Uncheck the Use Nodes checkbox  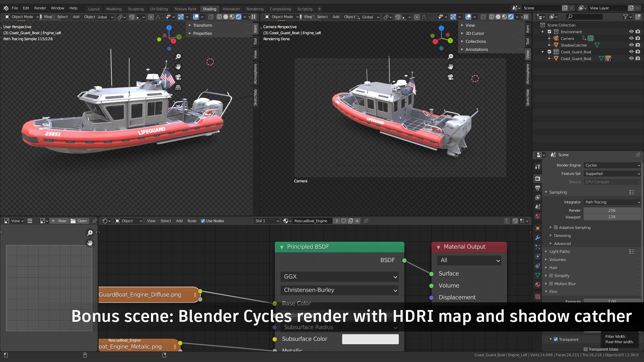(x=203, y=221)
